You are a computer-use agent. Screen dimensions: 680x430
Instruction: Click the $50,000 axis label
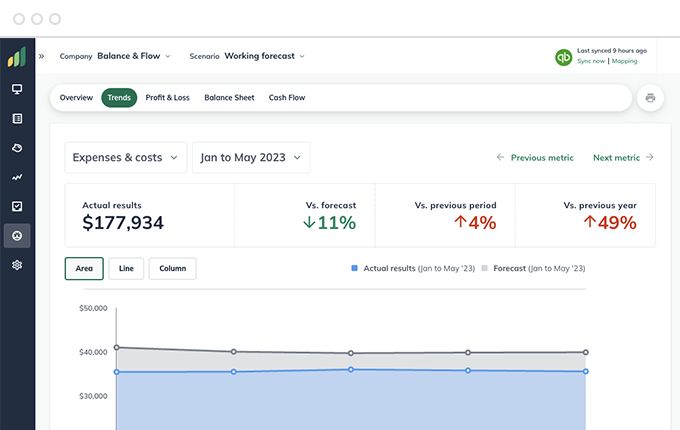click(93, 308)
